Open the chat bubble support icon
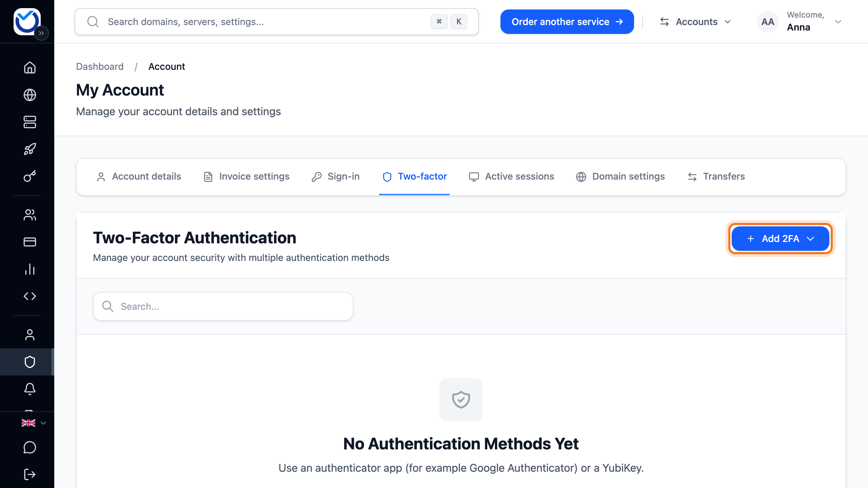This screenshot has height=488, width=868. pos(30,447)
